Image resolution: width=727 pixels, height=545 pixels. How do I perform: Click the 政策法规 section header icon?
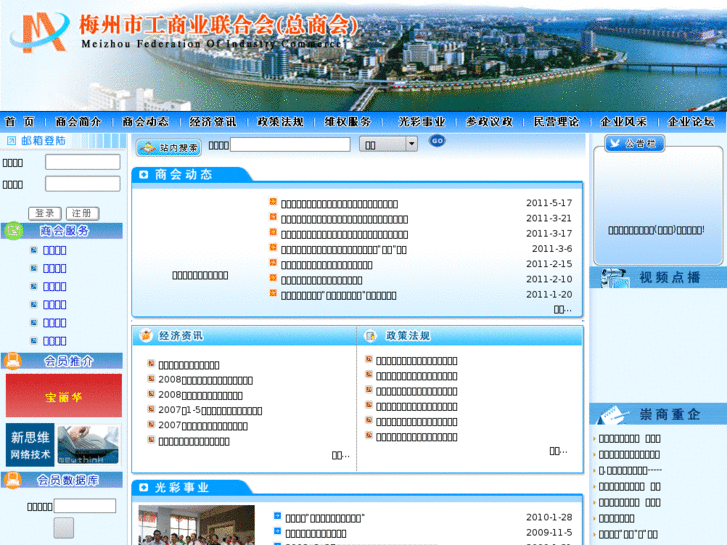point(370,336)
